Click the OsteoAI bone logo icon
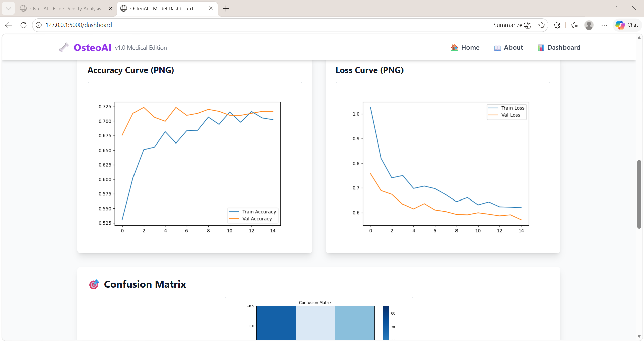The height and width of the screenshot is (342, 644). (x=64, y=48)
